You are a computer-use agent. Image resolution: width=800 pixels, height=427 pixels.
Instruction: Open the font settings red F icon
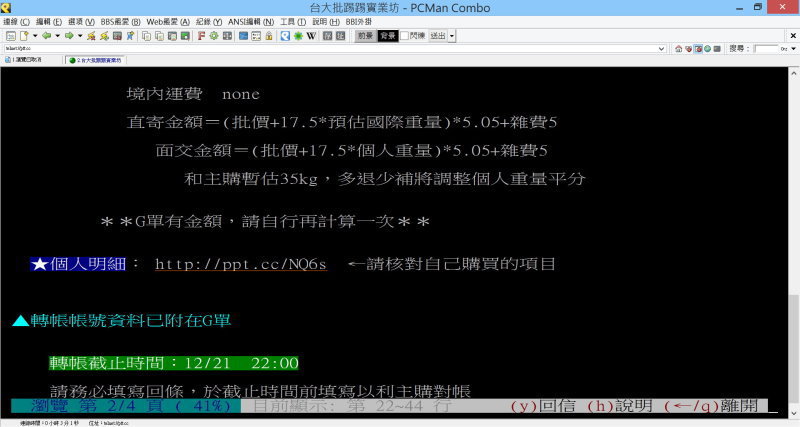[x=201, y=36]
